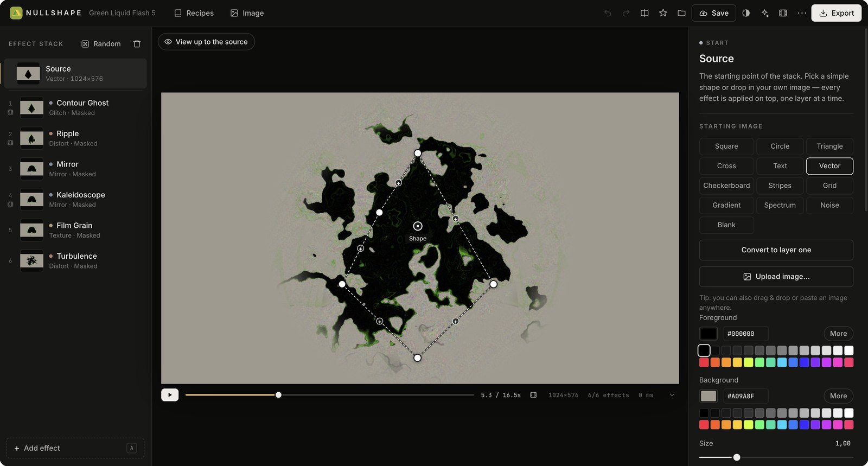Select the Circle starting image

[x=780, y=146]
